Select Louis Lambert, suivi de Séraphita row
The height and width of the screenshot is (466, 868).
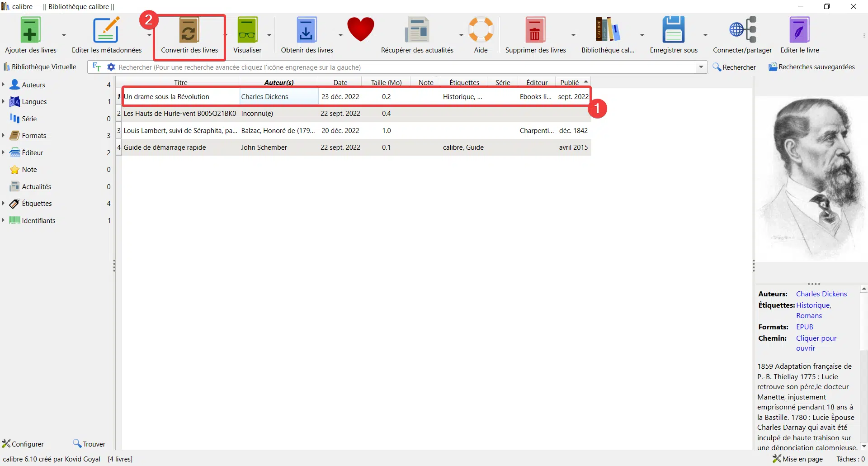[356, 131]
